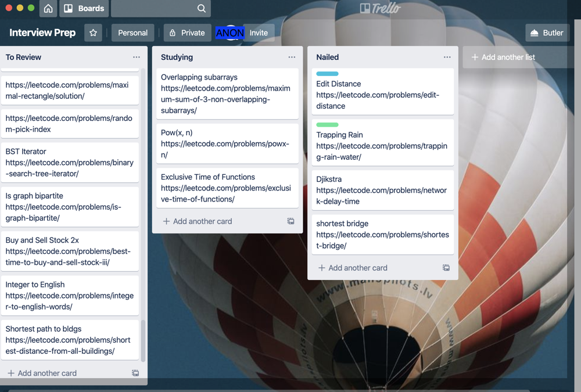Click the Invite button
Image resolution: width=581 pixels, height=392 pixels.
[259, 33]
